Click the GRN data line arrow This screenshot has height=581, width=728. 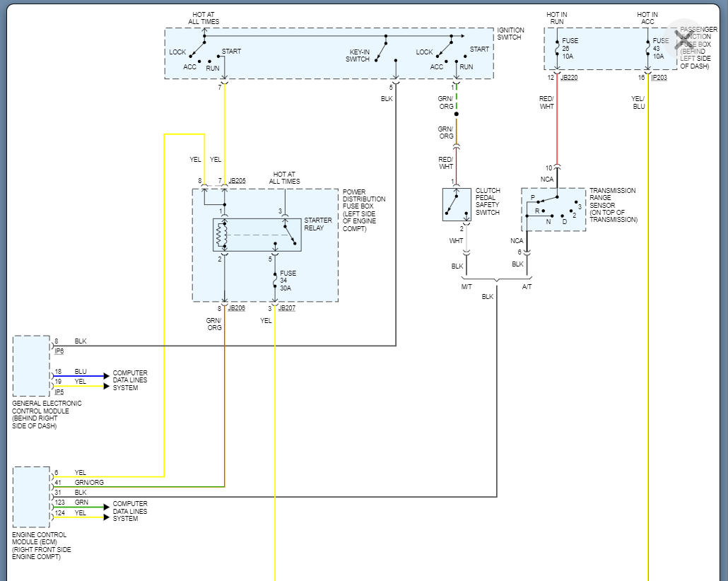pos(106,506)
